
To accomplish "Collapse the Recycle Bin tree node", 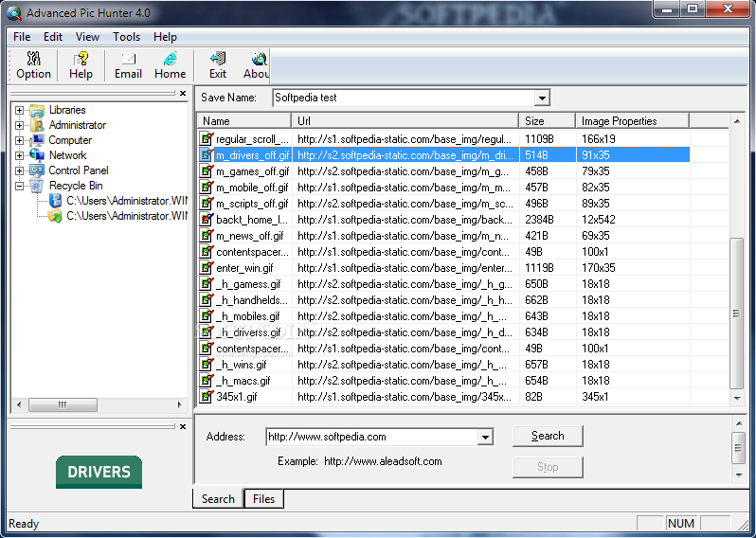I will 19,186.
